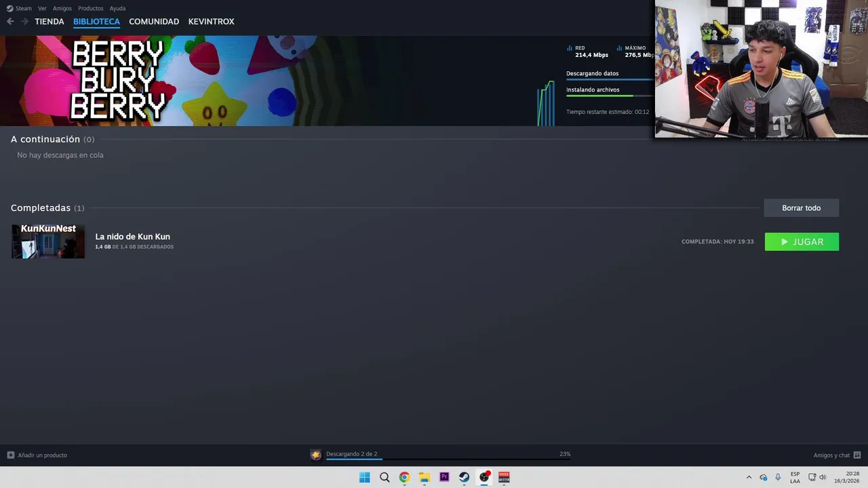Screen dimensions: 868x488
Task: Open the KunKunNest game thumbnail
Action: 48,241
